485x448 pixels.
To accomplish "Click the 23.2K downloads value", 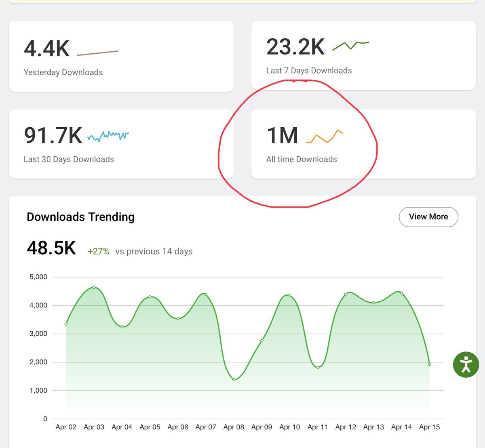I will [295, 47].
